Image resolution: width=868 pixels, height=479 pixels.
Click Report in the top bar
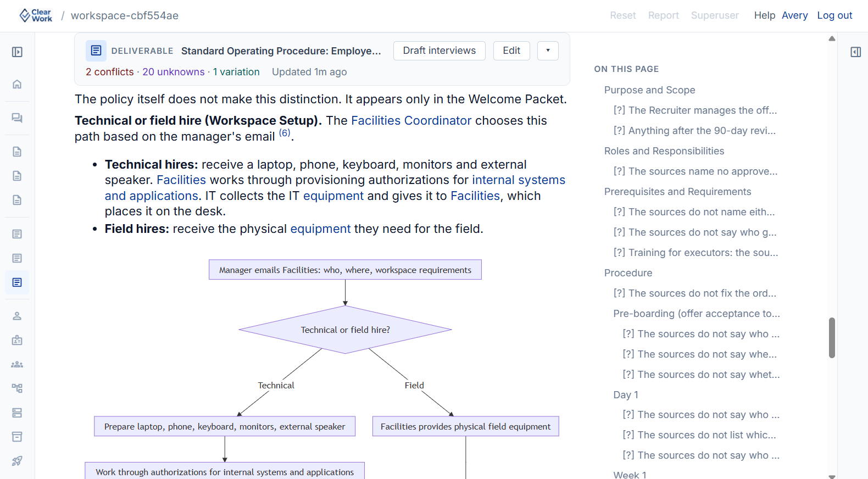(x=664, y=15)
